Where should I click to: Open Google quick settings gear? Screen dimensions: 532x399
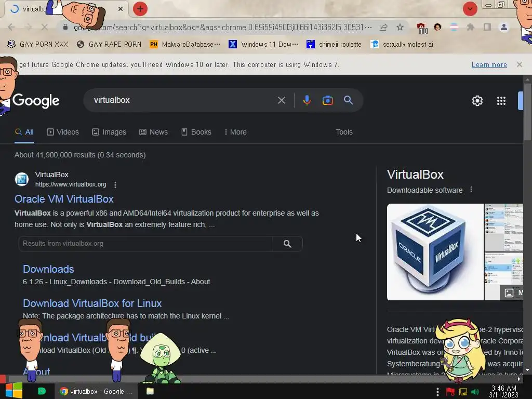(x=477, y=101)
